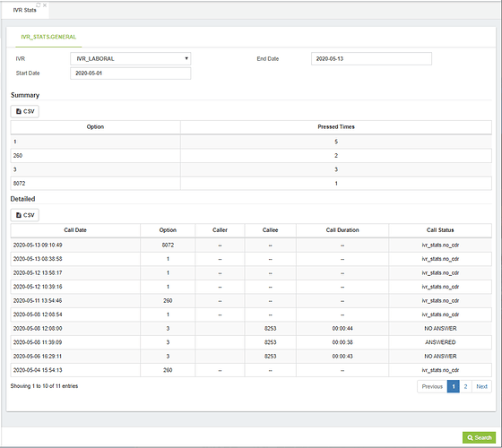
Task: Click the Callee column header
Action: tap(270, 230)
